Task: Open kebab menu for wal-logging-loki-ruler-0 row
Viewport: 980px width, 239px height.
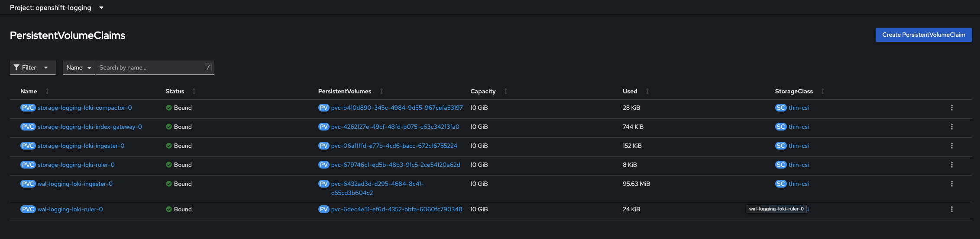Action: 951,209
